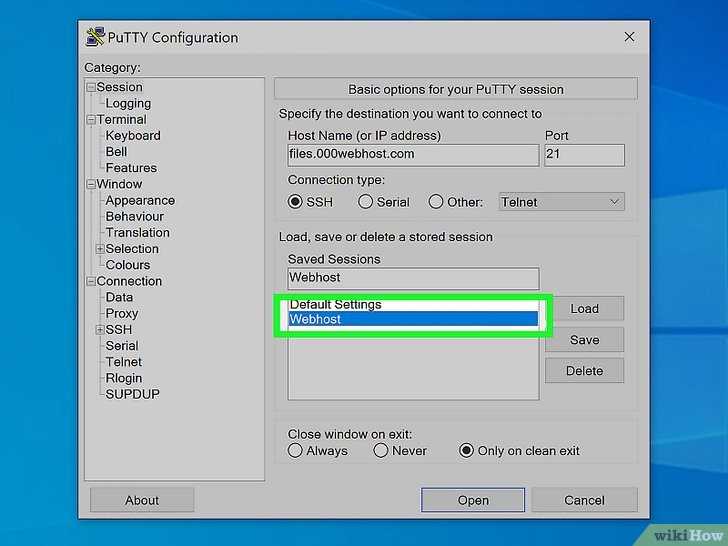Open the SUPDUP category
Image resolution: width=728 pixels, height=546 pixels.
132,394
